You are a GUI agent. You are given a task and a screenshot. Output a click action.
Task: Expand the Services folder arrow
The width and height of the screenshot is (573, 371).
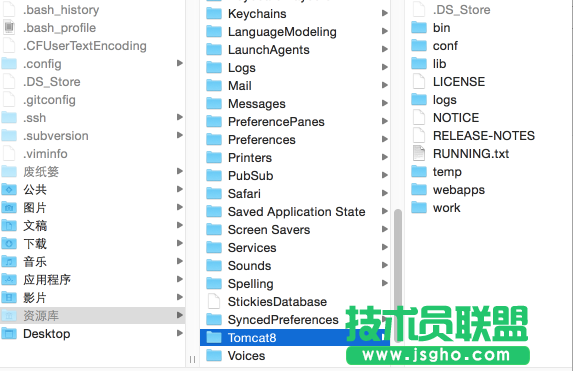tap(384, 247)
